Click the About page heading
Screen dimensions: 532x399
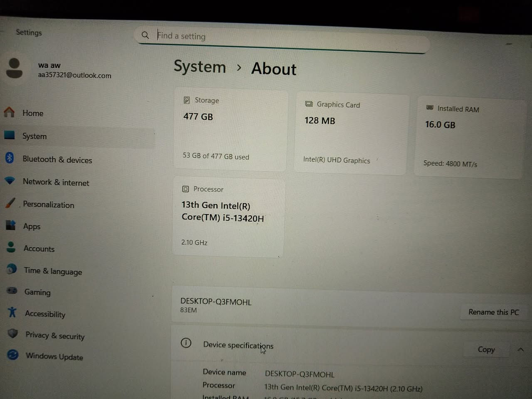[273, 69]
